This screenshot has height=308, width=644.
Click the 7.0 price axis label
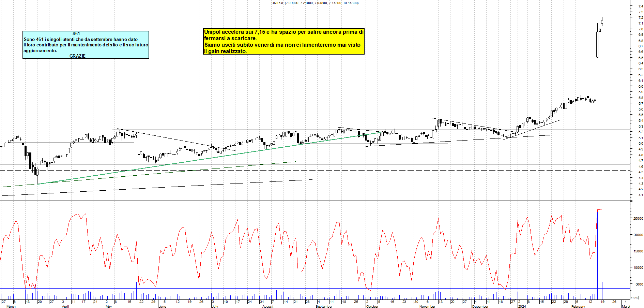click(x=641, y=29)
